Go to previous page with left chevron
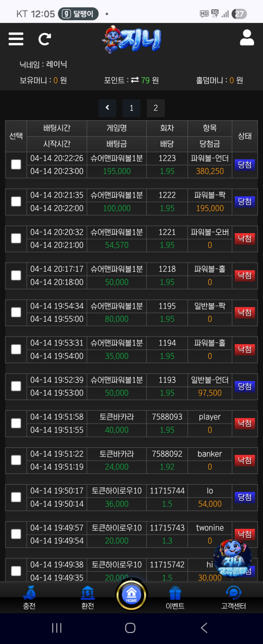The image size is (263, 644). [x=107, y=108]
